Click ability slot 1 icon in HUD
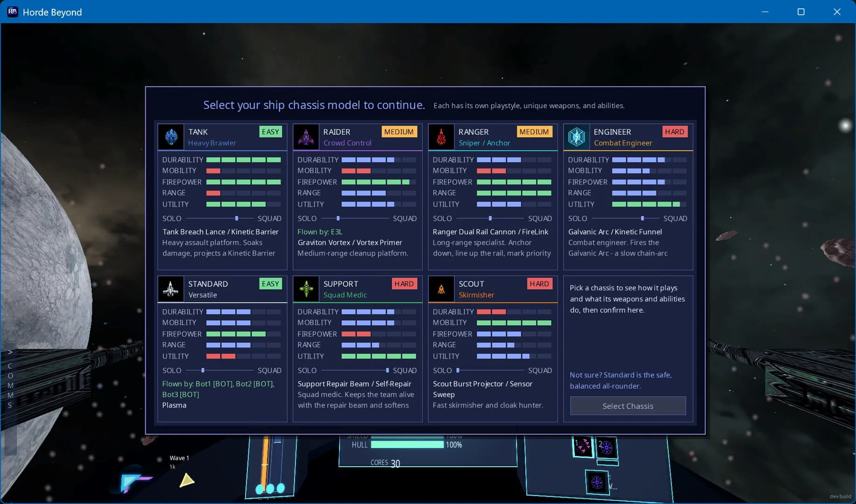Viewport: 856px width, 504px height. pos(582,447)
